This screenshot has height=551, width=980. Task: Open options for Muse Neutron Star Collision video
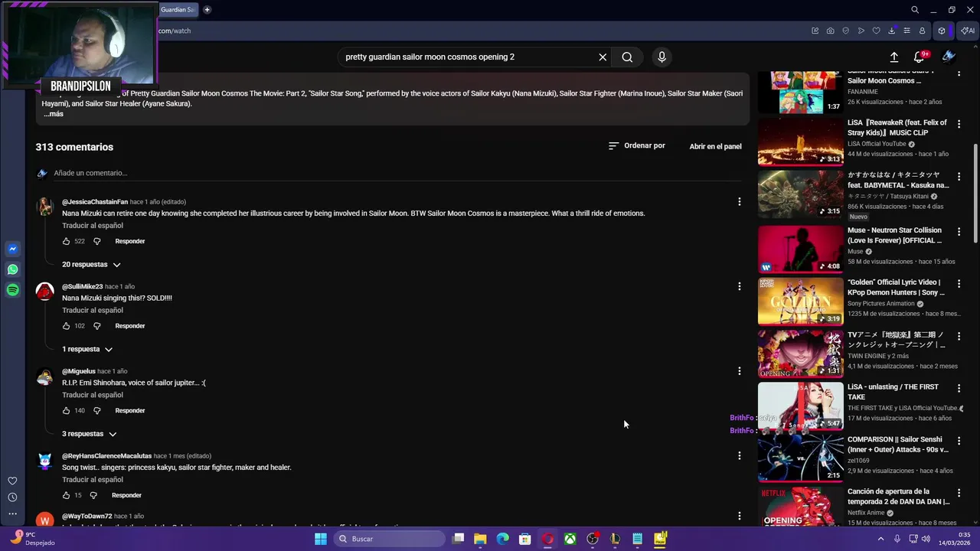(959, 231)
